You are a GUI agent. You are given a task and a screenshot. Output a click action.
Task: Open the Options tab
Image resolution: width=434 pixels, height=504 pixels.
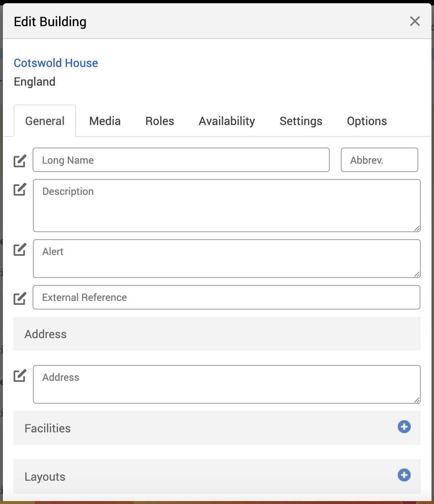367,121
